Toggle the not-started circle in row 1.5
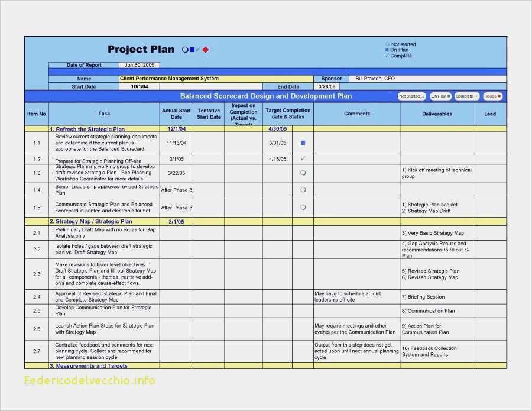Screen dimensions: 532x411 click(x=303, y=207)
